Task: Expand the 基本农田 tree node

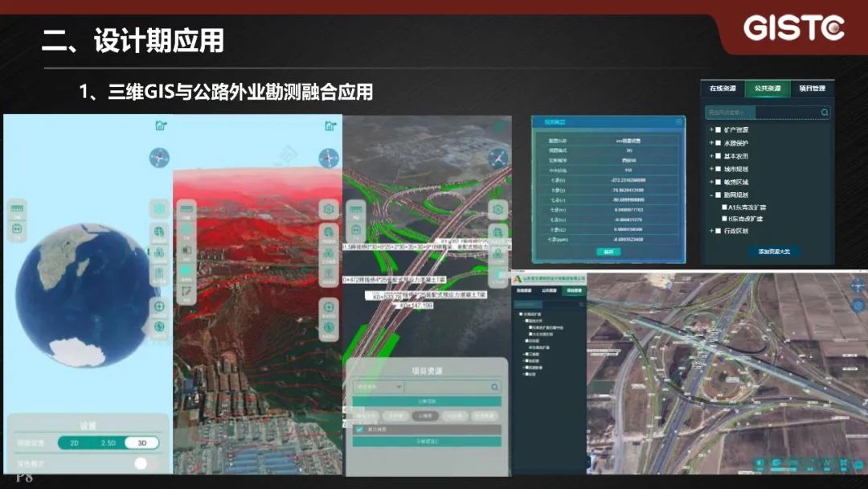Action: click(711, 156)
